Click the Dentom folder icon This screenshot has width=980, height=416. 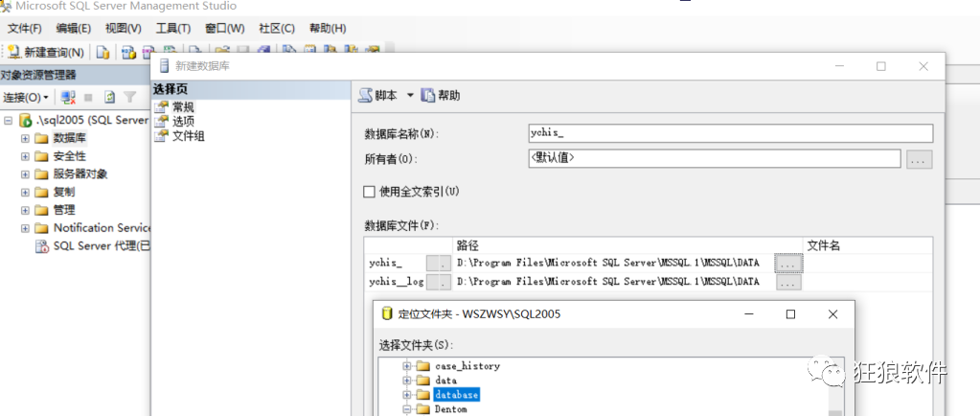pyautogui.click(x=423, y=409)
